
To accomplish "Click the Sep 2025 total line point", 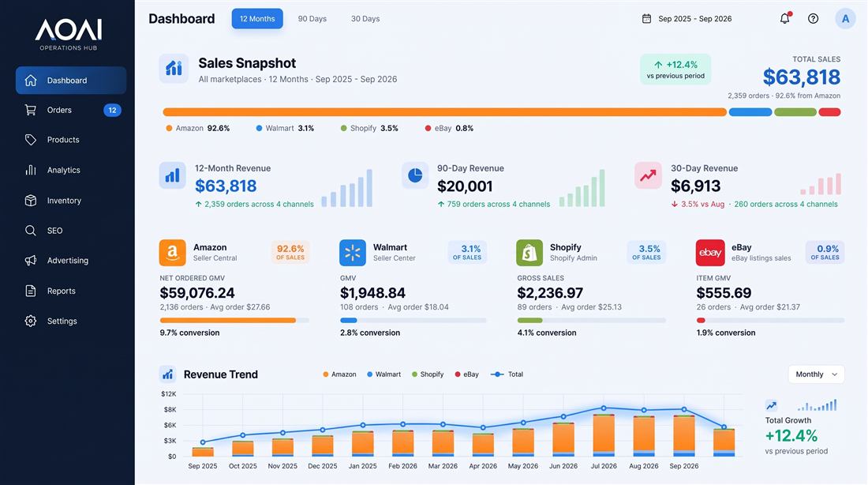I will pos(203,442).
